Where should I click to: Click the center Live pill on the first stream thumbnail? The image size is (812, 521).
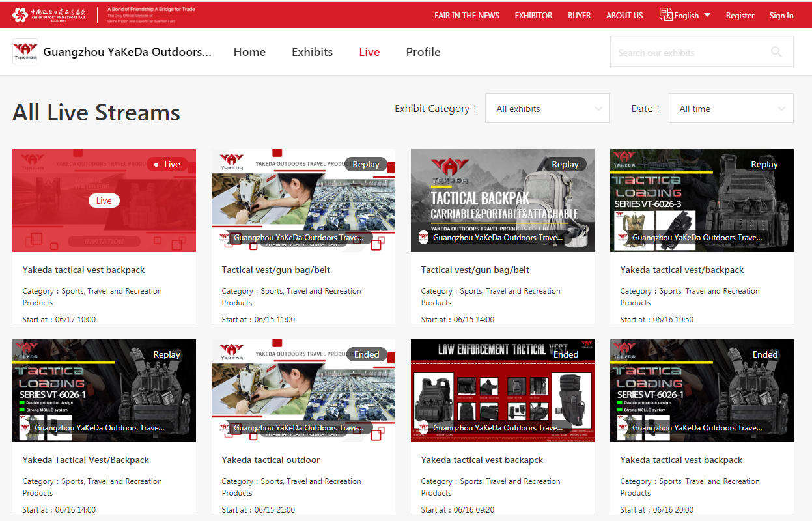pos(104,201)
